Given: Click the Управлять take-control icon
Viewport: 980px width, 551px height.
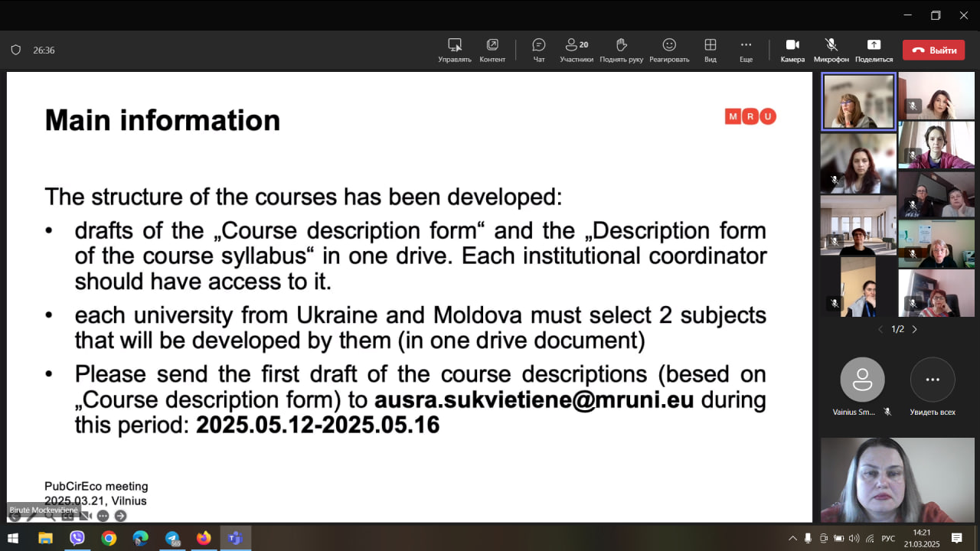Looking at the screenshot, I should pyautogui.click(x=455, y=50).
